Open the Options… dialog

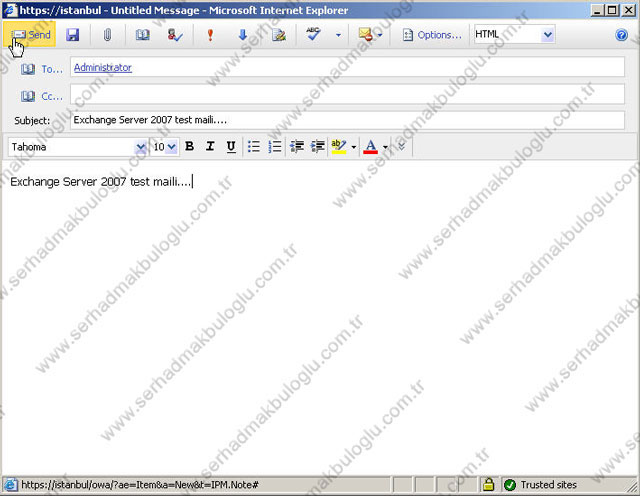(432, 35)
